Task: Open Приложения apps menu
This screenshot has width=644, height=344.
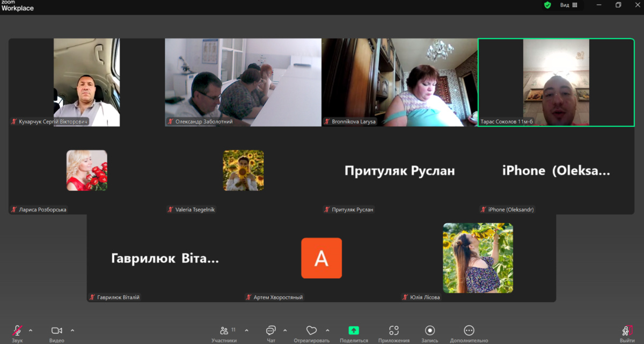Action: coord(394,333)
